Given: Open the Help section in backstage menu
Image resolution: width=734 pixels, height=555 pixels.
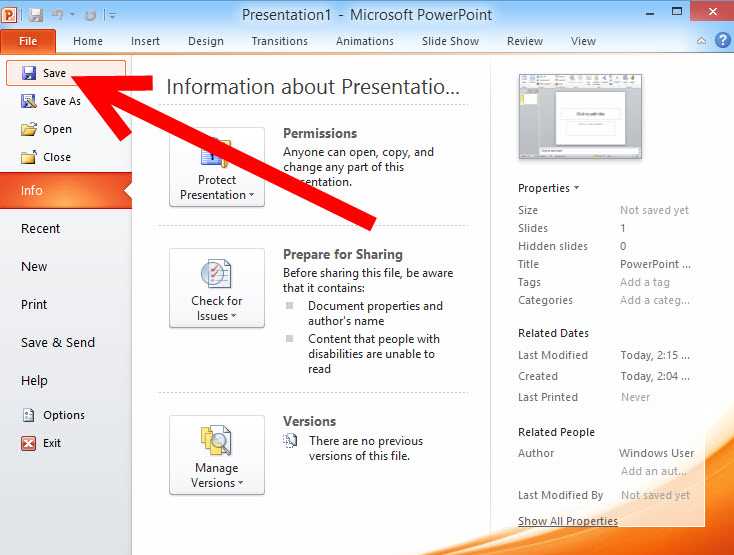Looking at the screenshot, I should (x=34, y=380).
